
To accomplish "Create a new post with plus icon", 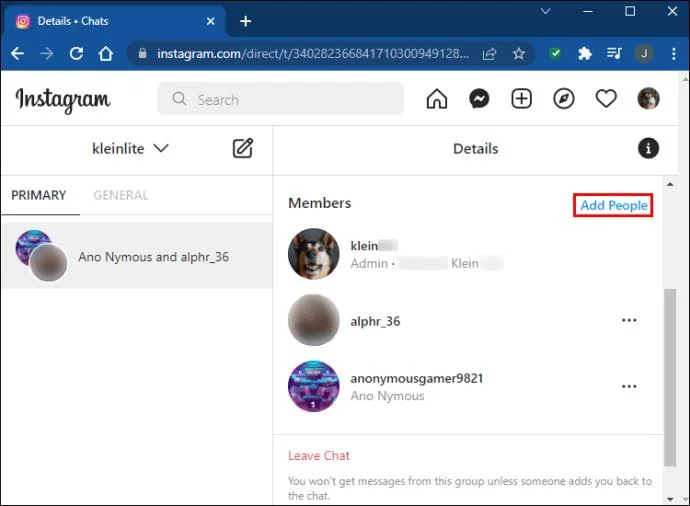I will [521, 99].
